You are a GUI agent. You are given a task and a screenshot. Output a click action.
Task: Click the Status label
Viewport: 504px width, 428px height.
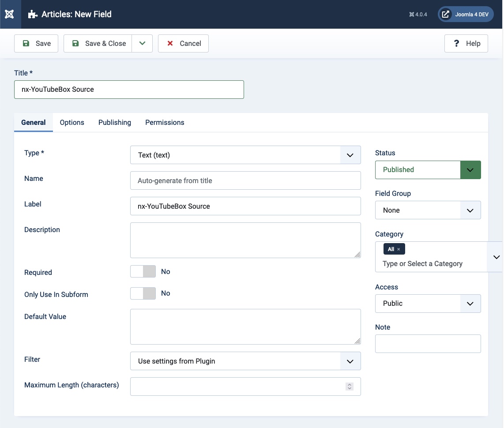pos(385,153)
